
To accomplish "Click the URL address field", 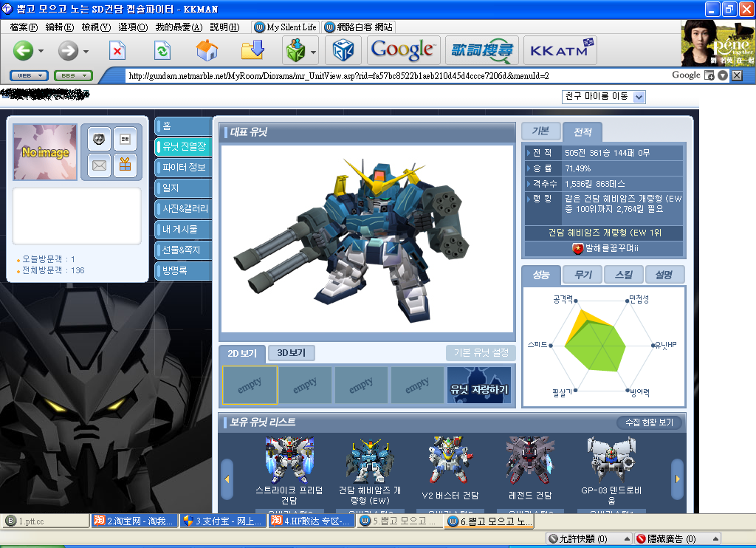I will 396,76.
